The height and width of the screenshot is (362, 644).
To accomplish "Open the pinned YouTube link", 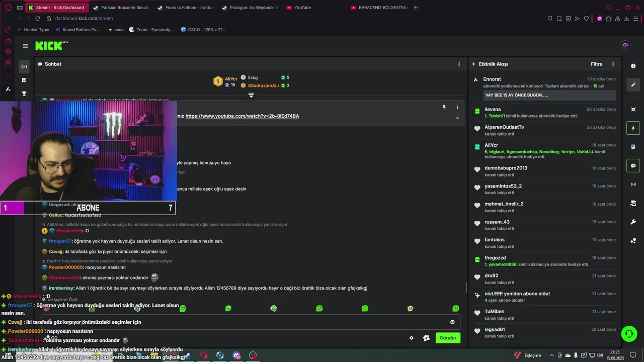I will [242, 116].
